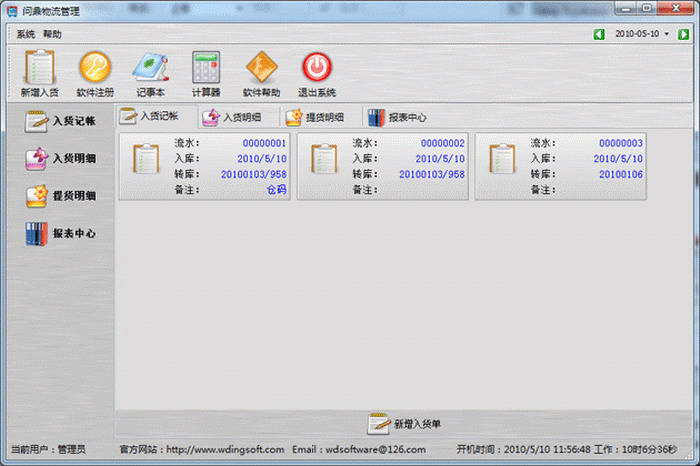The width and height of the screenshot is (700, 466).
Task: Open the 系统 menu
Action: click(x=25, y=34)
